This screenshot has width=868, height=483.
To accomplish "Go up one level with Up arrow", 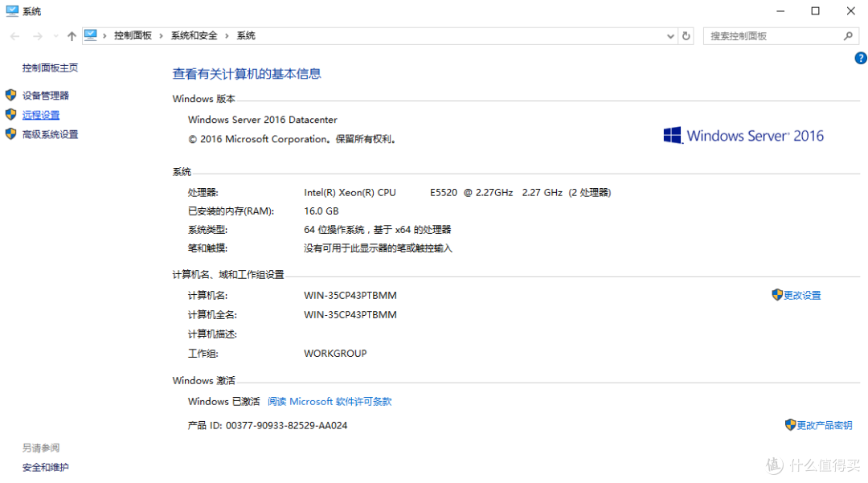I will coord(72,36).
